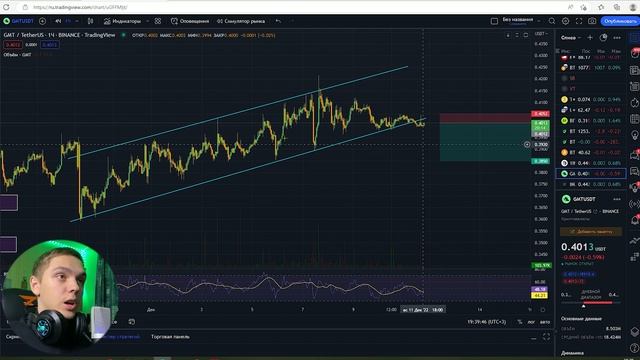The image size is (640, 360).
Task: Open the USDT currency dropdown on price scale
Action: 541,34
